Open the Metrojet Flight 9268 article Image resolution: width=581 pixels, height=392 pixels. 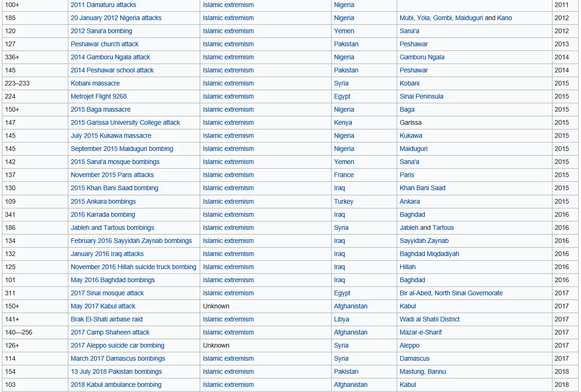point(99,96)
